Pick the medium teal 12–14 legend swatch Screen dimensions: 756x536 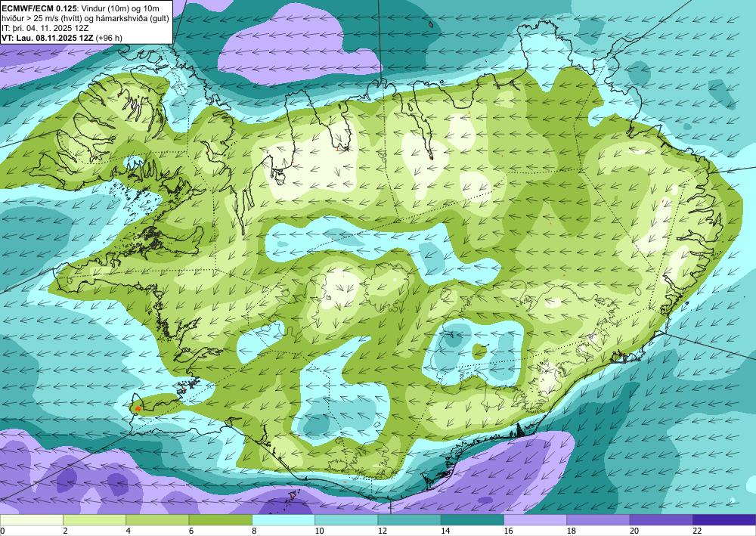tap(409, 520)
